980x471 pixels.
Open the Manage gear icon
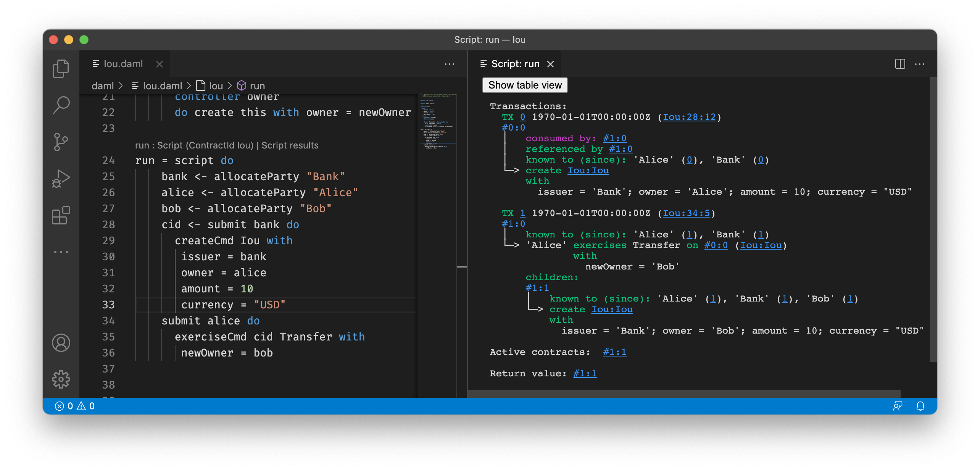coord(61,379)
